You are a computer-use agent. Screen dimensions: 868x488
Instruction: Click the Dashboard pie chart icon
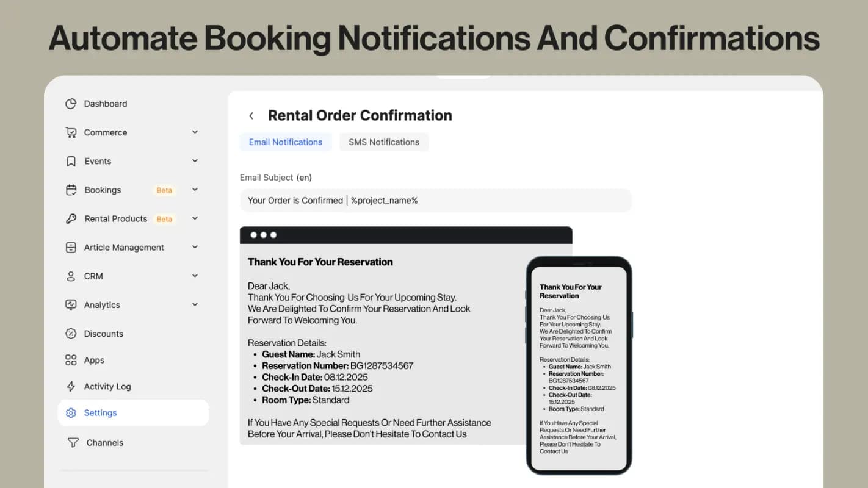[x=71, y=104]
